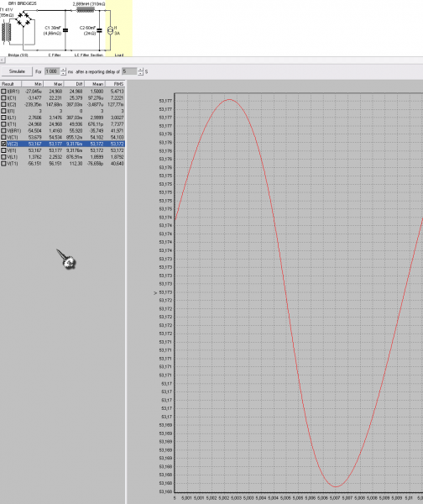The width and height of the screenshot is (423, 504).
Task: Select capacitor C2 in the schematic
Action: [x=99, y=30]
